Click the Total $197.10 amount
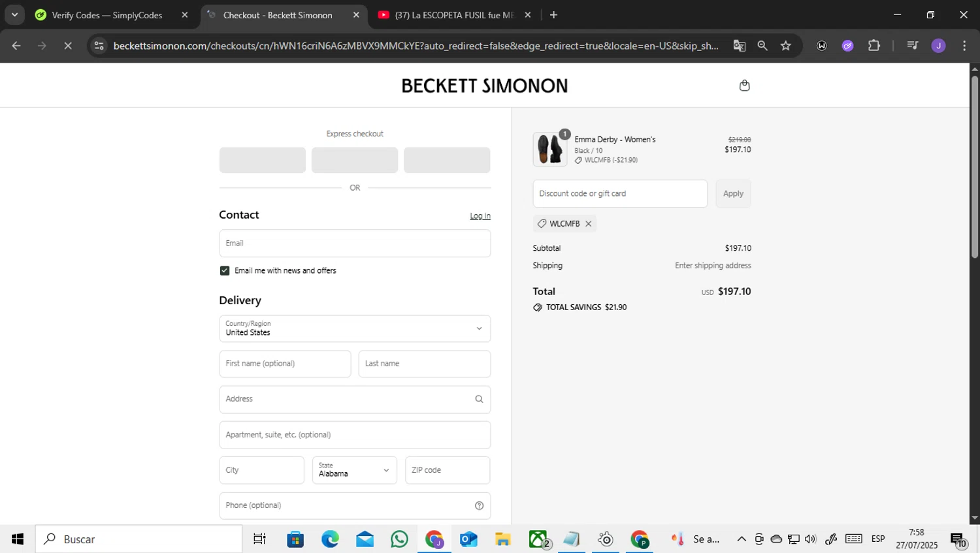Viewport: 980px width, 553px height. [734, 292]
